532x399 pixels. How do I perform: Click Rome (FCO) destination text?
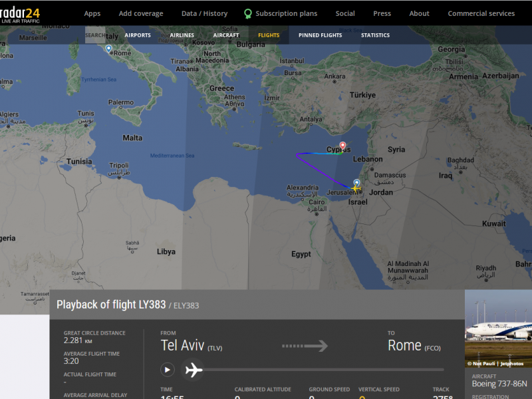point(414,346)
